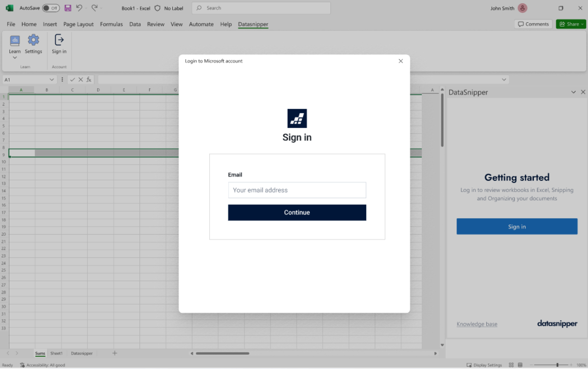Click the Sign in account icon in ribbon
This screenshot has width=588, height=369.
pyautogui.click(x=59, y=45)
